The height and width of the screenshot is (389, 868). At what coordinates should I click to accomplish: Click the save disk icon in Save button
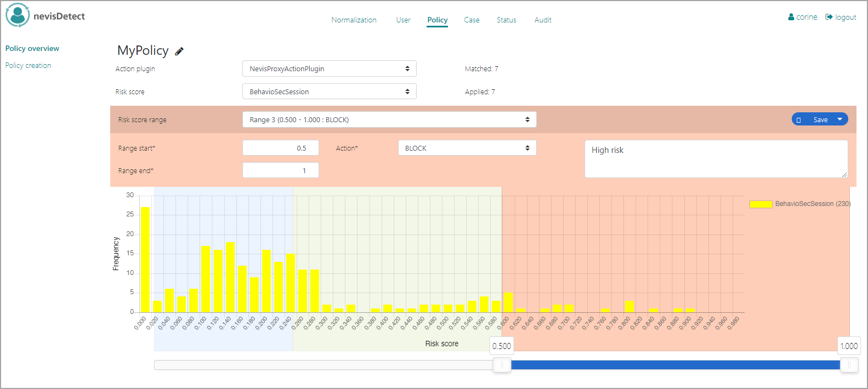pyautogui.click(x=798, y=120)
